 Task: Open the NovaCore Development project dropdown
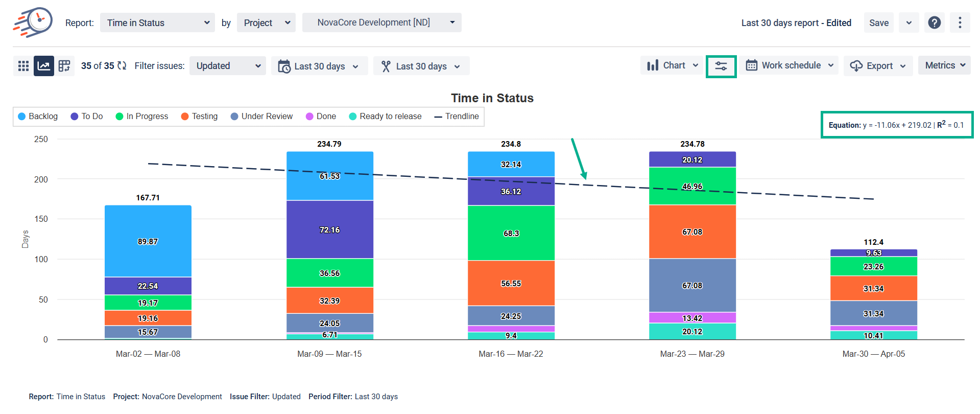coord(381,22)
